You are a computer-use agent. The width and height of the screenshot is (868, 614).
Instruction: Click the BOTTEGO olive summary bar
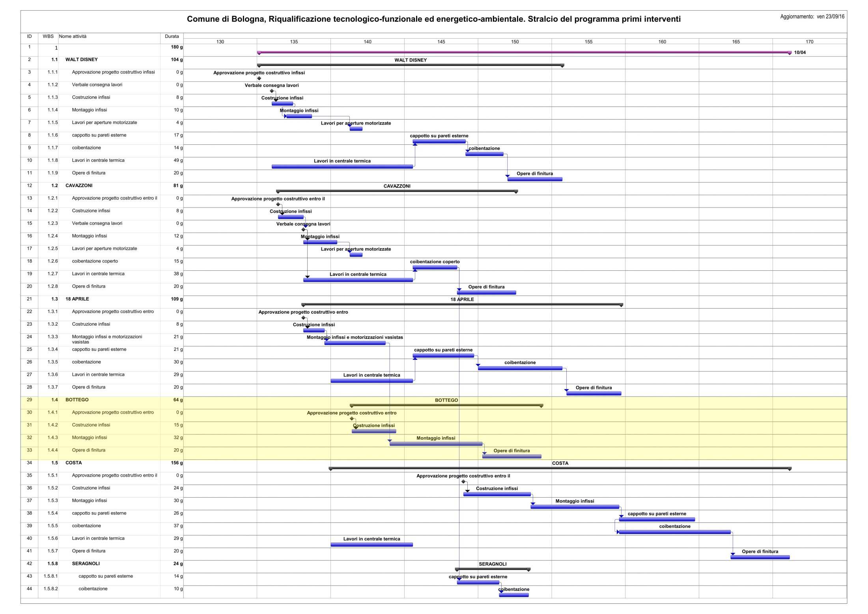[x=446, y=405]
